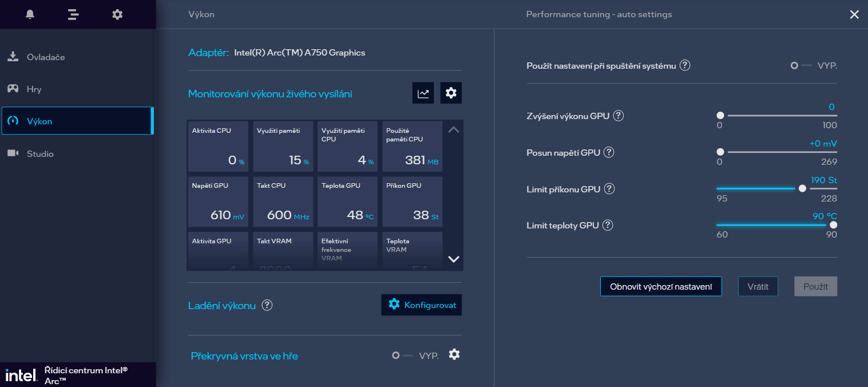This screenshot has height=387, width=868.
Task: Select the Příkon GPU tile
Action: tap(413, 202)
